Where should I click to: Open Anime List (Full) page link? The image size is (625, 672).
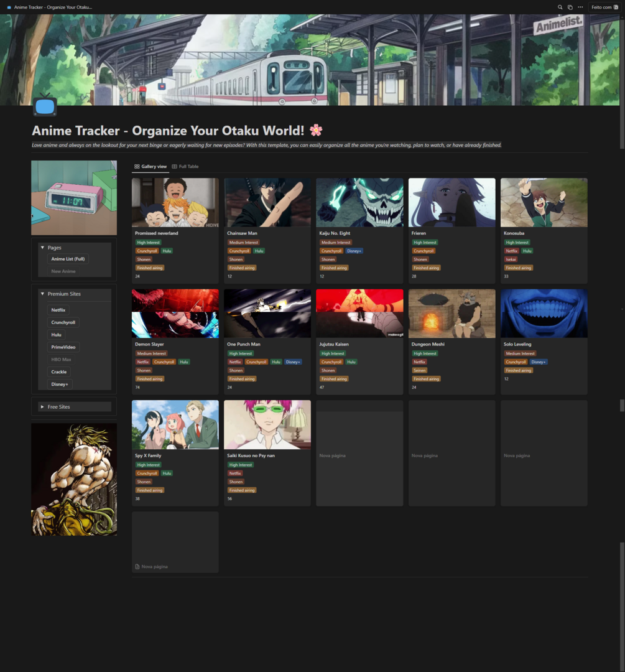click(x=68, y=259)
